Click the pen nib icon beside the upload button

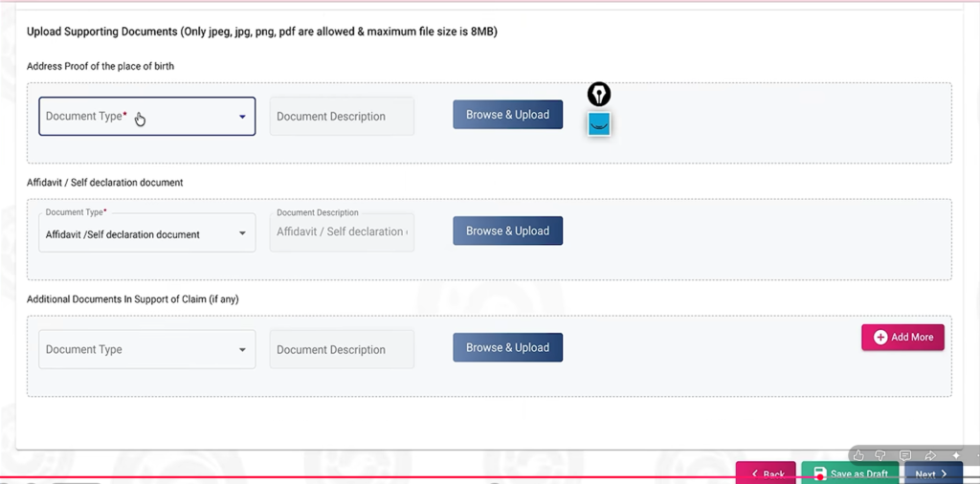(599, 95)
